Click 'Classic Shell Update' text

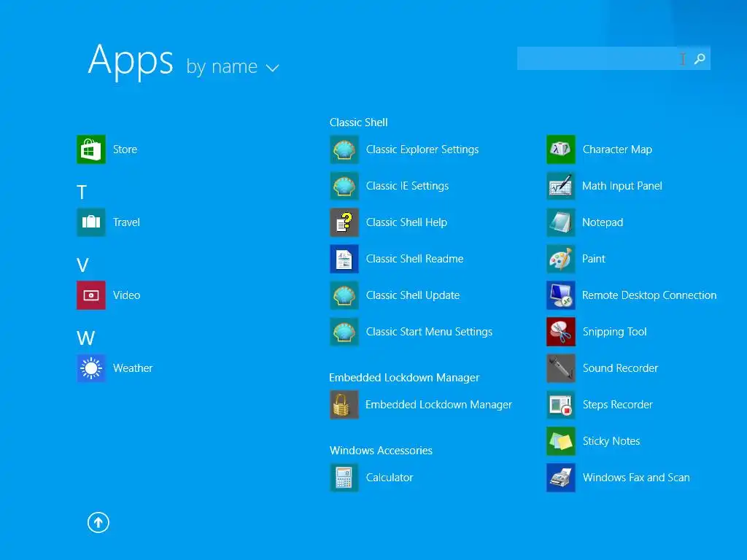pos(413,295)
